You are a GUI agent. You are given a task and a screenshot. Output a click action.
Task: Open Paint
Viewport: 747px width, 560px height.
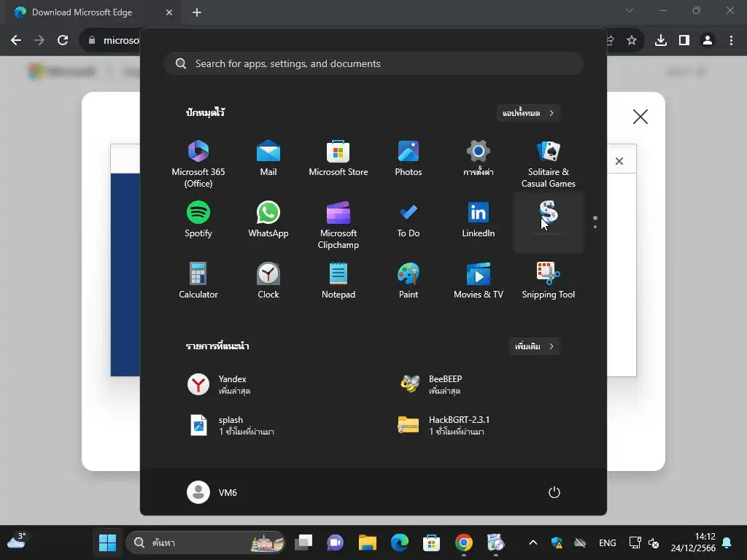[409, 281]
